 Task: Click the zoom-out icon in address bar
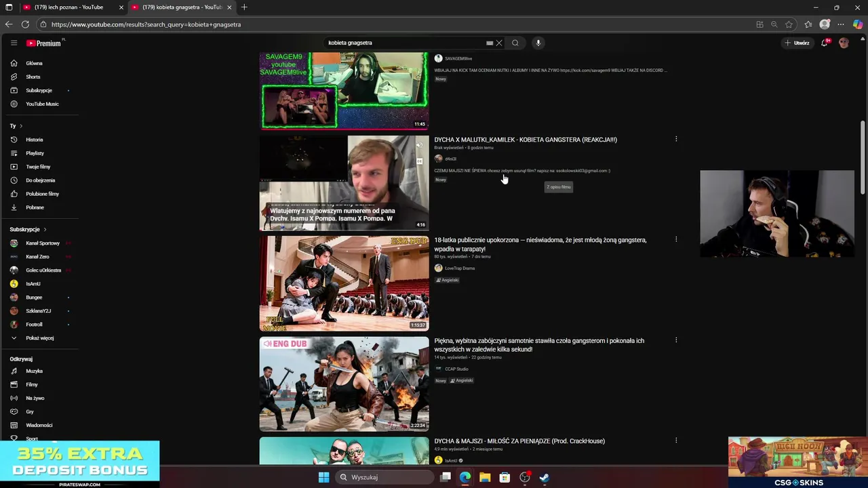pyautogui.click(x=774, y=24)
